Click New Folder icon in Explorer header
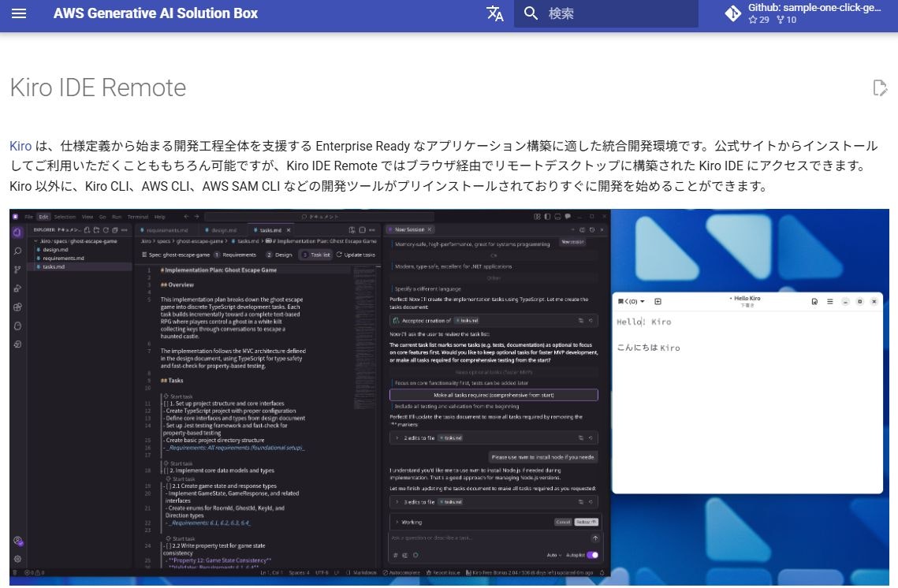898x588 pixels. pyautogui.click(x=96, y=230)
